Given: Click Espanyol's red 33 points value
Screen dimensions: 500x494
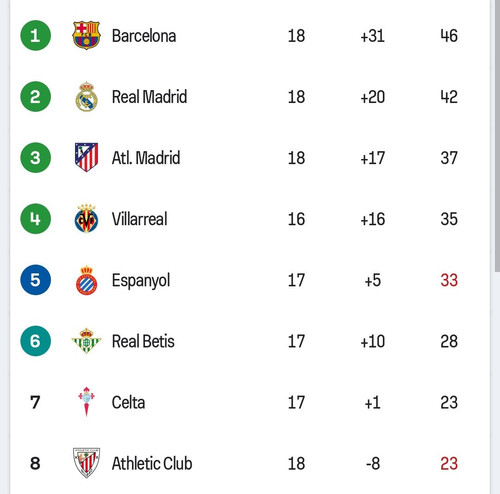Looking at the screenshot, I should 449,280.
